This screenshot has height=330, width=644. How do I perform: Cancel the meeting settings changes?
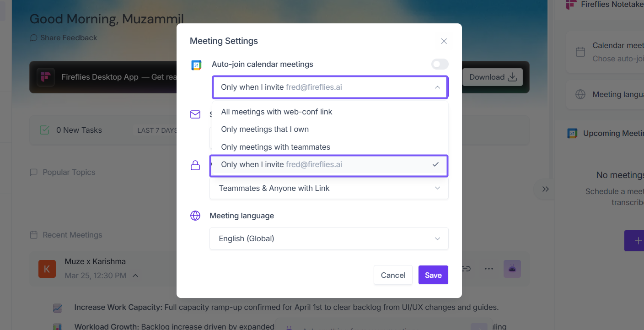click(x=393, y=275)
